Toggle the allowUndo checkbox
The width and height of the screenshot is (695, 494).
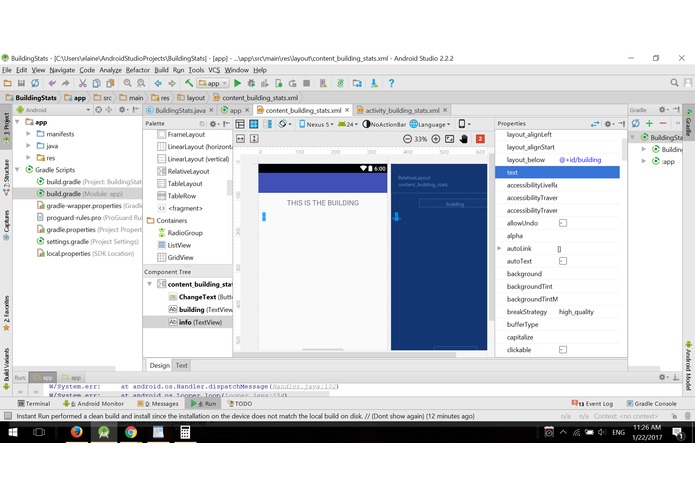coord(563,223)
